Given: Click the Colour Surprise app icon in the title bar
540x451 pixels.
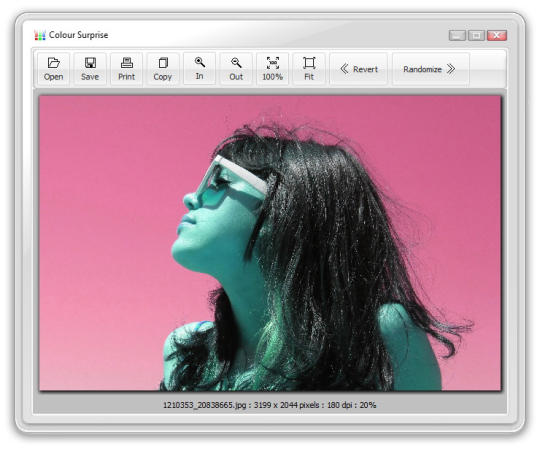Looking at the screenshot, I should point(40,35).
